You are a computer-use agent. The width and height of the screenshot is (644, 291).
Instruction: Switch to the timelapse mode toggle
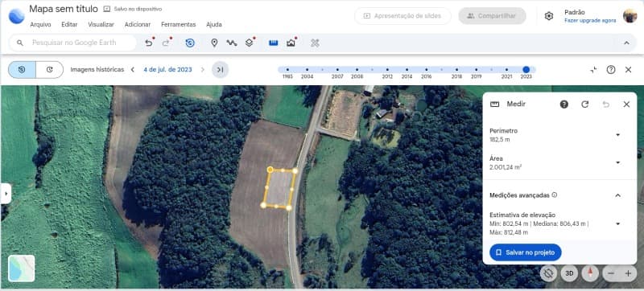pos(50,70)
